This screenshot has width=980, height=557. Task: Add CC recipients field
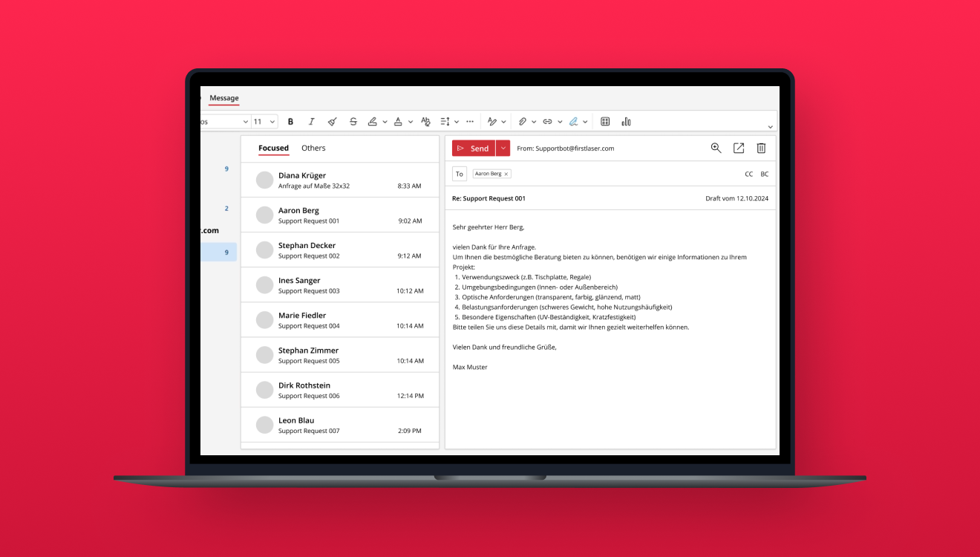[748, 174]
